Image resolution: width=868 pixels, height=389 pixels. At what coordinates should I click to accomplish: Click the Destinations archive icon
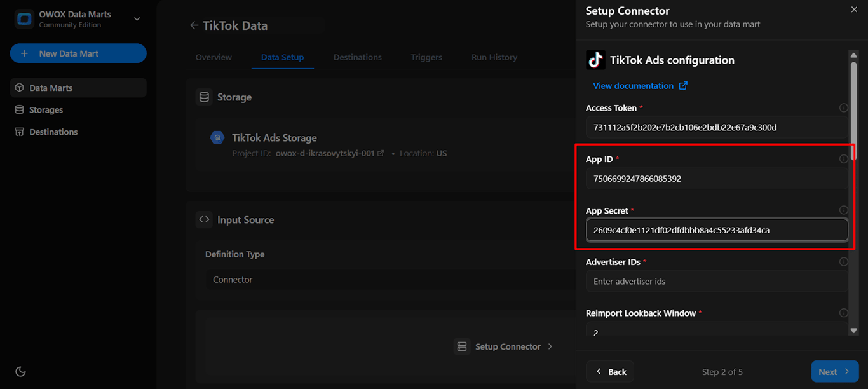tap(19, 132)
